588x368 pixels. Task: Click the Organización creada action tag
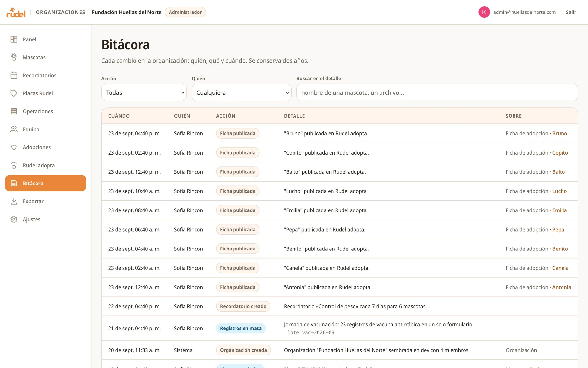(x=243, y=350)
